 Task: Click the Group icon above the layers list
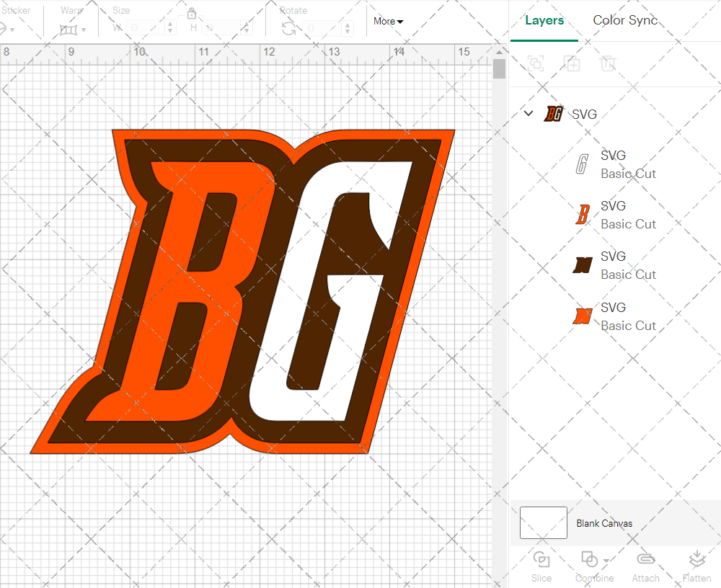(536, 63)
